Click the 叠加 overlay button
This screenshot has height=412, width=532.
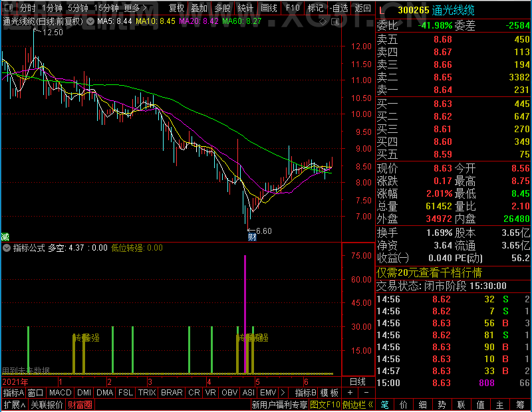199,7
